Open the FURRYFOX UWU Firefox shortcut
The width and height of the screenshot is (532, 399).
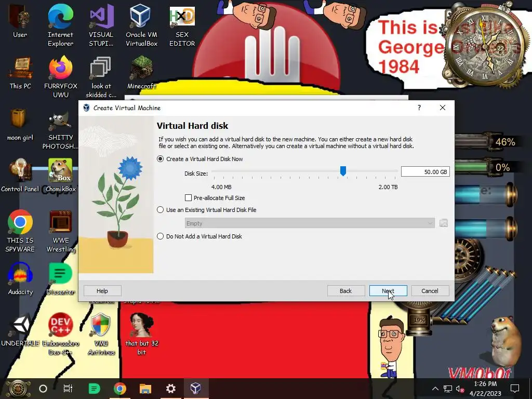click(x=61, y=77)
